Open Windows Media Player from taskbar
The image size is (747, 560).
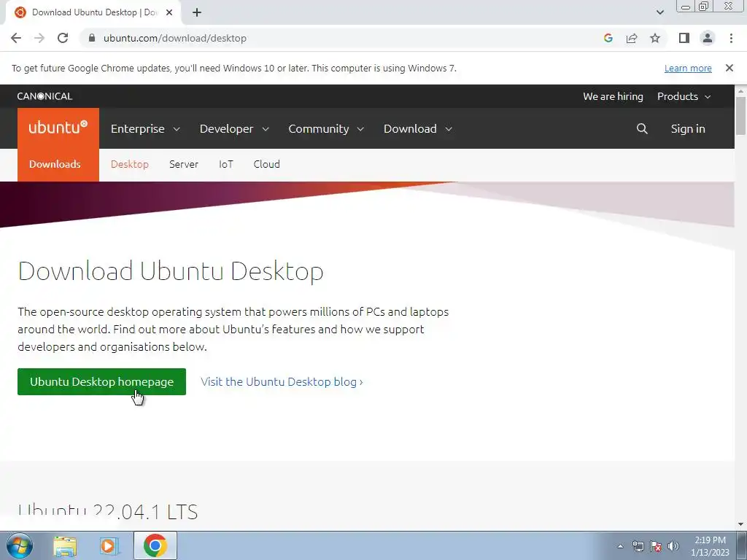109,545
